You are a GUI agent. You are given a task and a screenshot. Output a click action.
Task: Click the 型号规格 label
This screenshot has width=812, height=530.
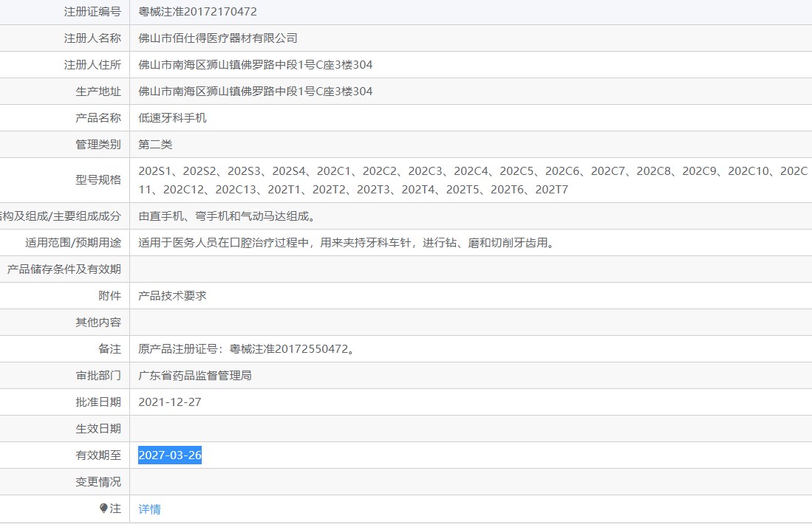(98, 180)
